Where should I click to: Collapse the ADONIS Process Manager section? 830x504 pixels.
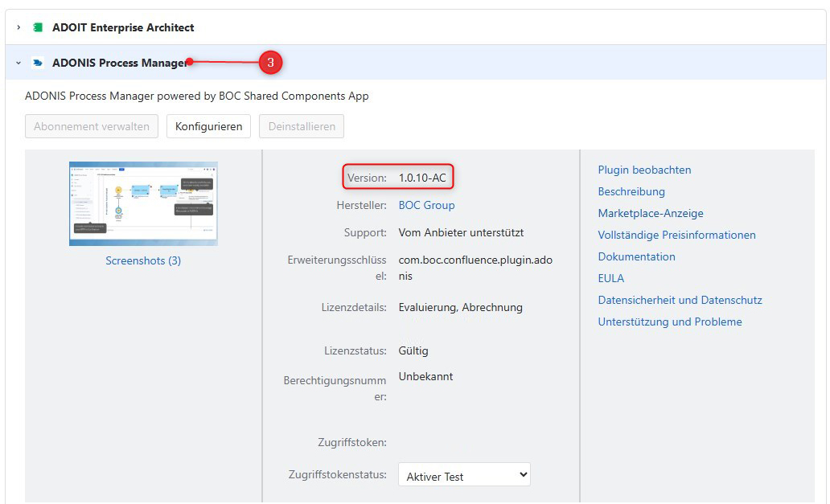(18, 63)
